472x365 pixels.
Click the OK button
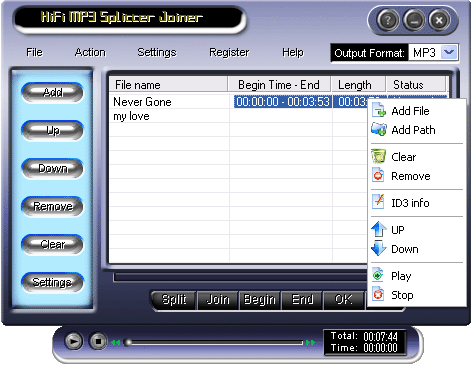pos(344,299)
